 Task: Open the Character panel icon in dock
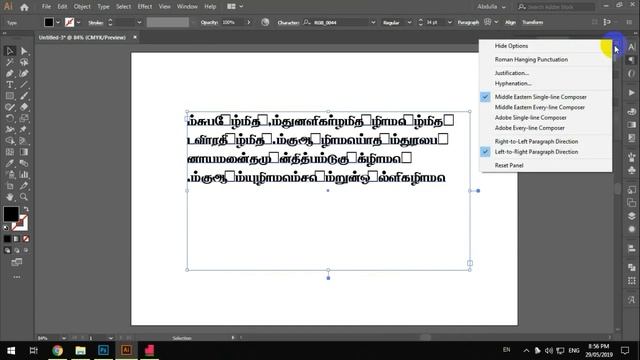point(631,47)
